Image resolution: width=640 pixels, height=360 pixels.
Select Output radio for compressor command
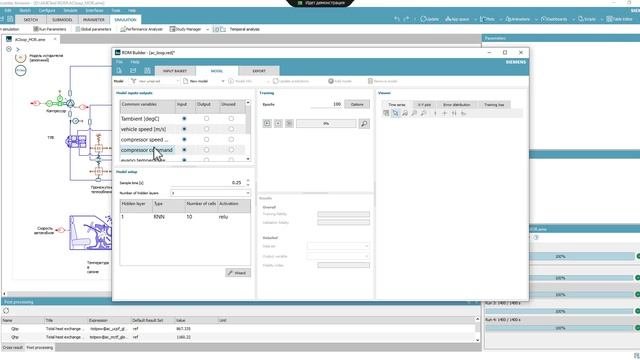[x=207, y=150]
